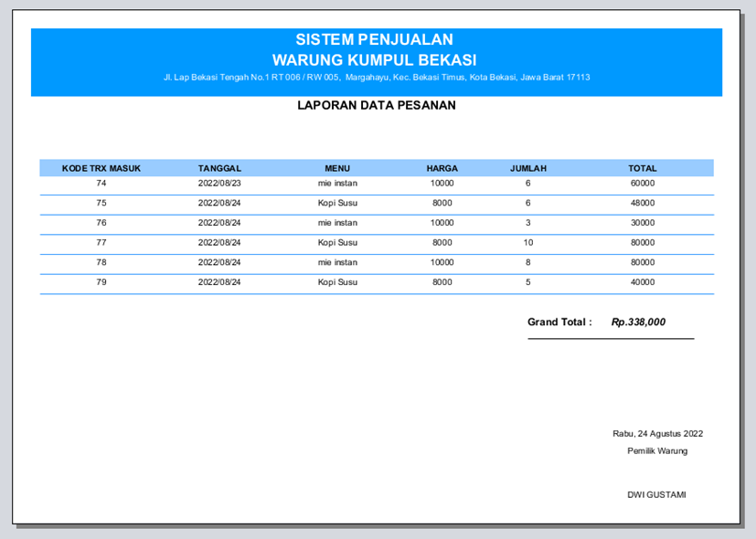Select transaction code '76' cell
Viewport: 756px width, 539px height.
pos(101,223)
